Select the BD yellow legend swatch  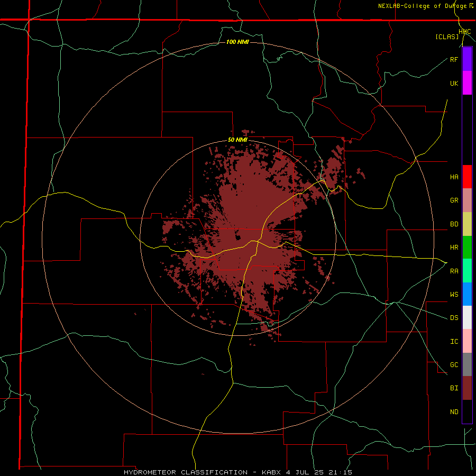pyautogui.click(x=467, y=224)
